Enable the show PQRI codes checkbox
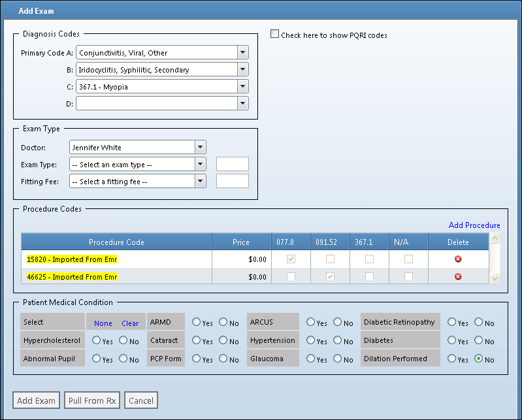This screenshot has height=420, width=522. (274, 34)
